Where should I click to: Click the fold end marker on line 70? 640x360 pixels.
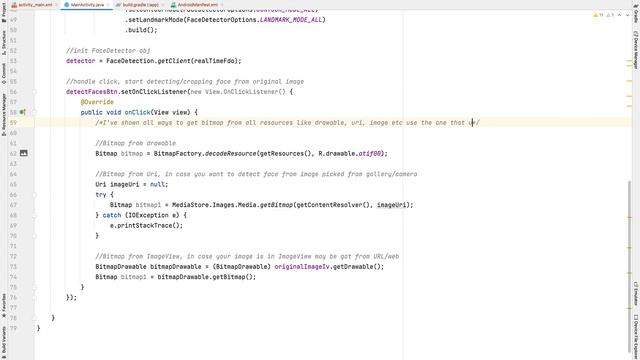pos(35,236)
